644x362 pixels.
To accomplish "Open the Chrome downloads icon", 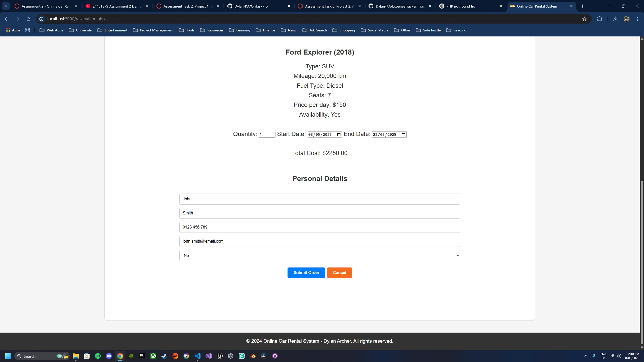I will 616,19.
